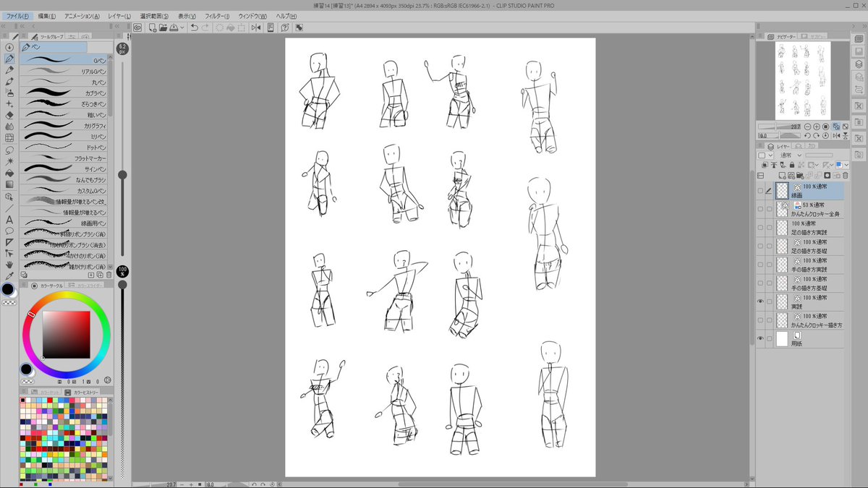868x488 pixels.
Task: Select サインペン sub tool
Action: (x=65, y=169)
